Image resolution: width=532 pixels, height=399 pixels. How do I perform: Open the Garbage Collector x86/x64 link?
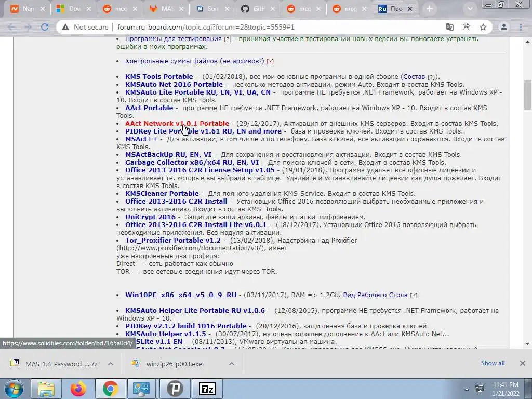click(192, 163)
